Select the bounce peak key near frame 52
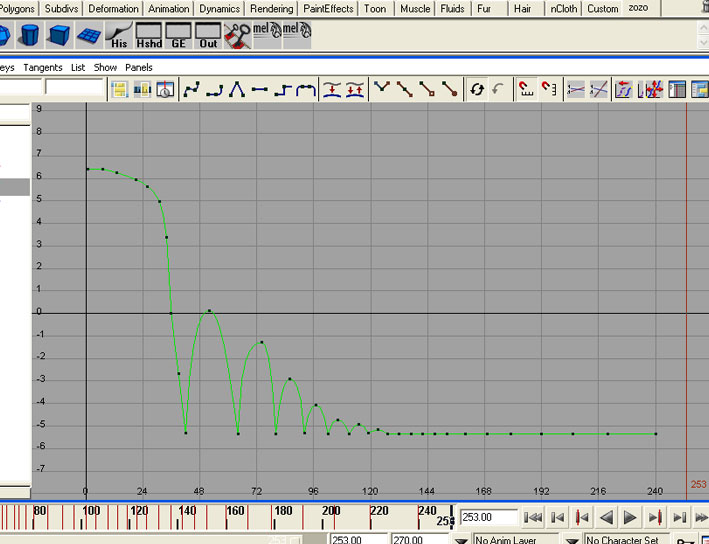 coord(209,311)
